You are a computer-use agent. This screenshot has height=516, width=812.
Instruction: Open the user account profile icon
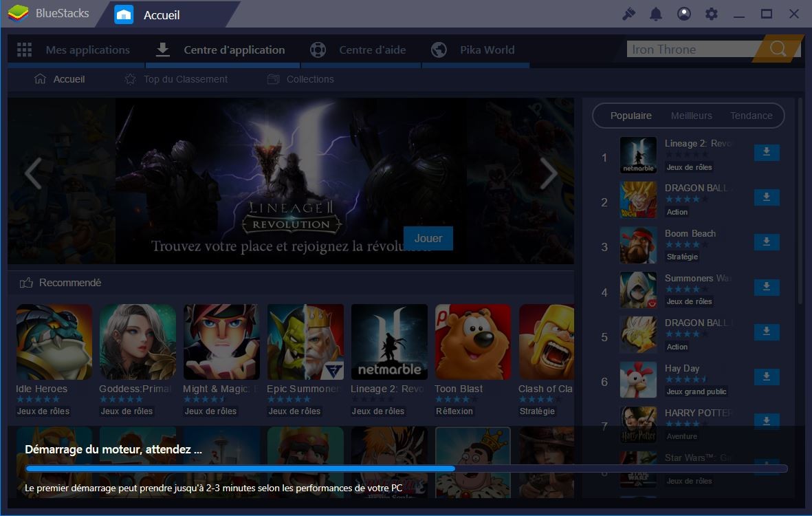click(x=684, y=14)
